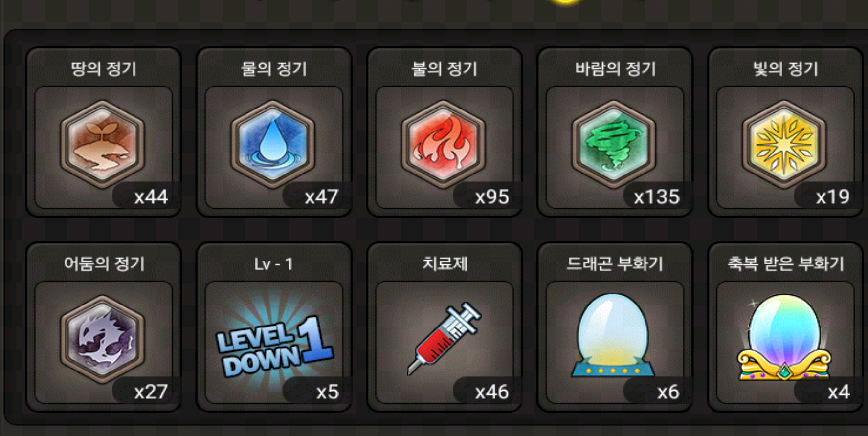Select the red syringe healing item

(x=444, y=338)
